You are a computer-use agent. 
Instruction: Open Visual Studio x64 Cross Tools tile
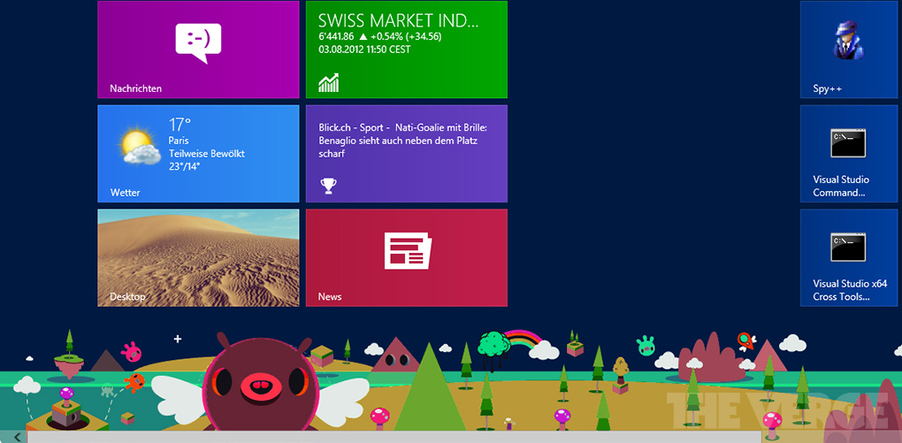click(849, 258)
